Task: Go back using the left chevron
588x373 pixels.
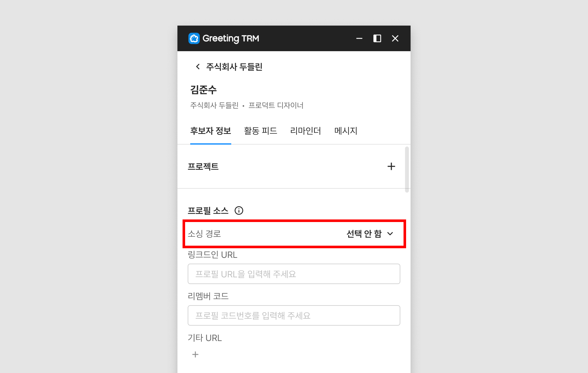Action: tap(198, 67)
